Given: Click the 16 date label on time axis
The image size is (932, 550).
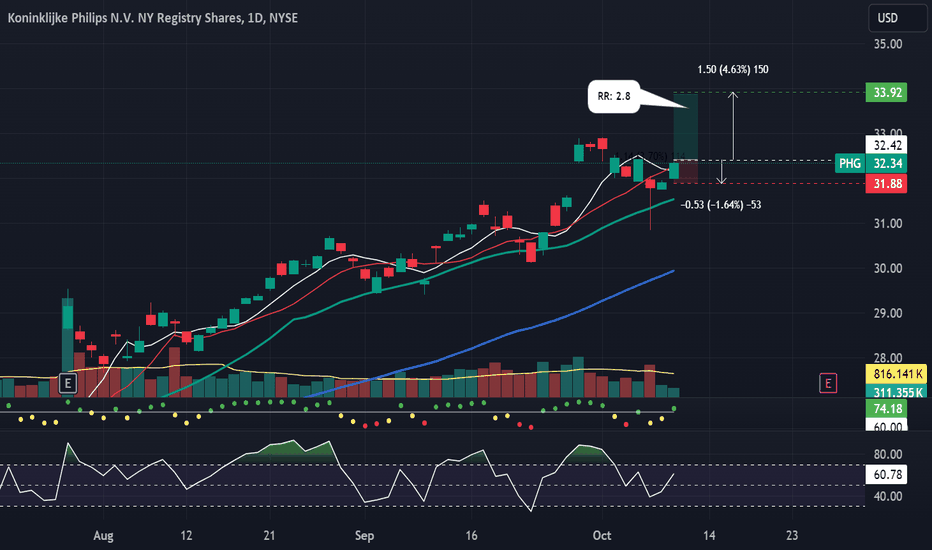Looking at the screenshot, I should pos(471,536).
